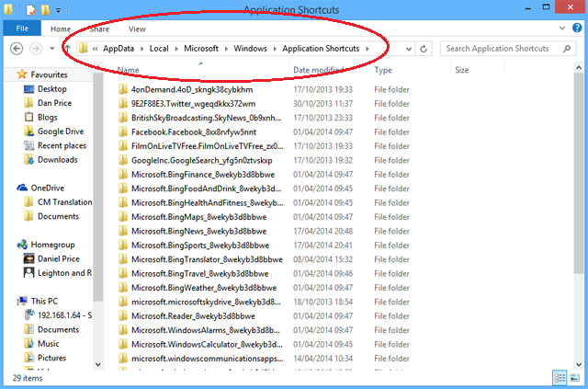Viewport: 588px width, 389px height.
Task: Select the 9E2F88E3.Twitter folder icon
Action: [x=122, y=104]
